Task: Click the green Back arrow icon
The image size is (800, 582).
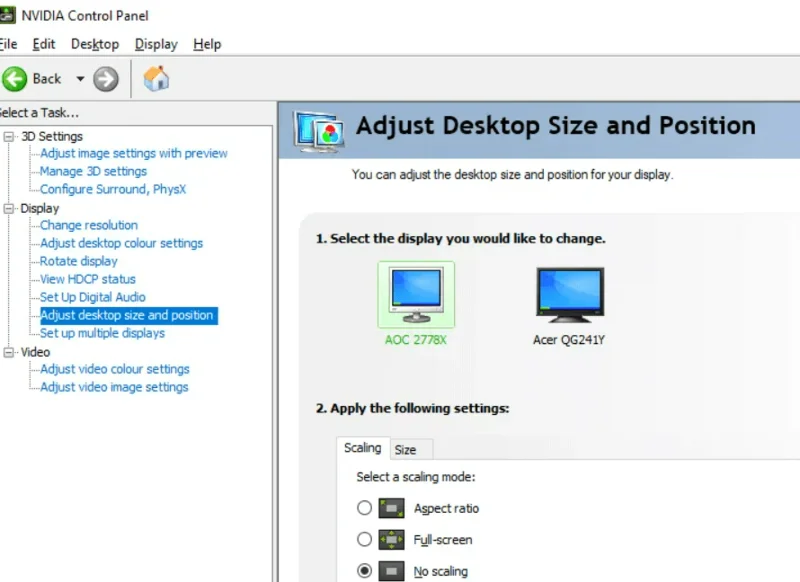Action: pyautogui.click(x=14, y=79)
